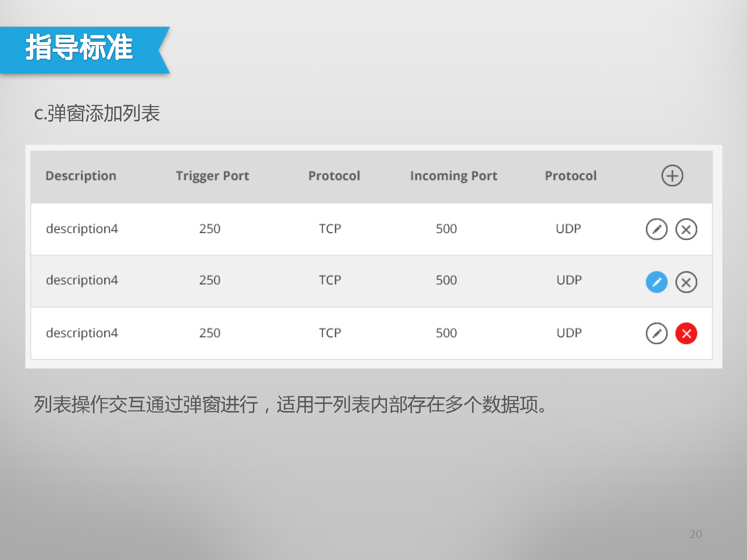Select description4 in the first row
Screen dimensions: 747x560
point(82,228)
